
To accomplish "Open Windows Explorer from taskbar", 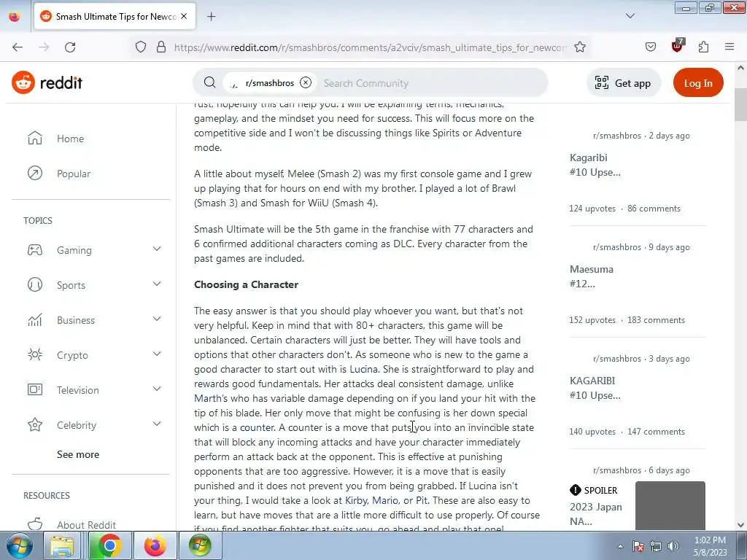I will (x=62, y=545).
